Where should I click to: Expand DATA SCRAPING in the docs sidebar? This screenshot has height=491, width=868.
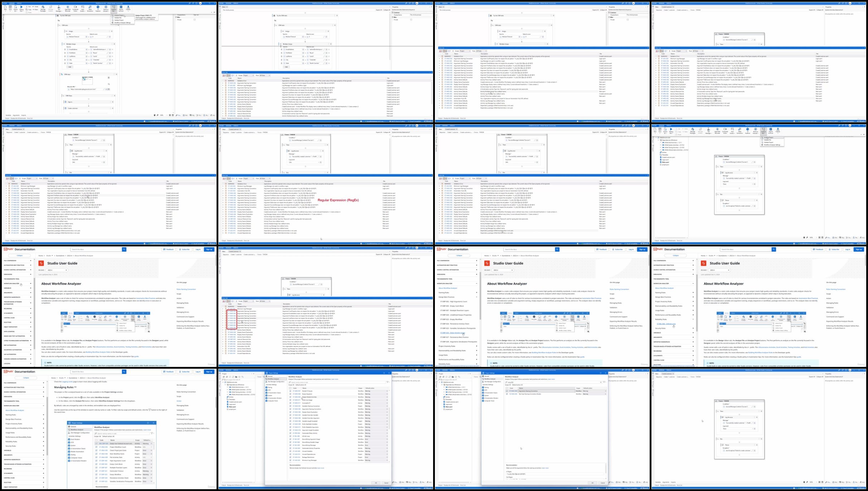tap(31, 332)
